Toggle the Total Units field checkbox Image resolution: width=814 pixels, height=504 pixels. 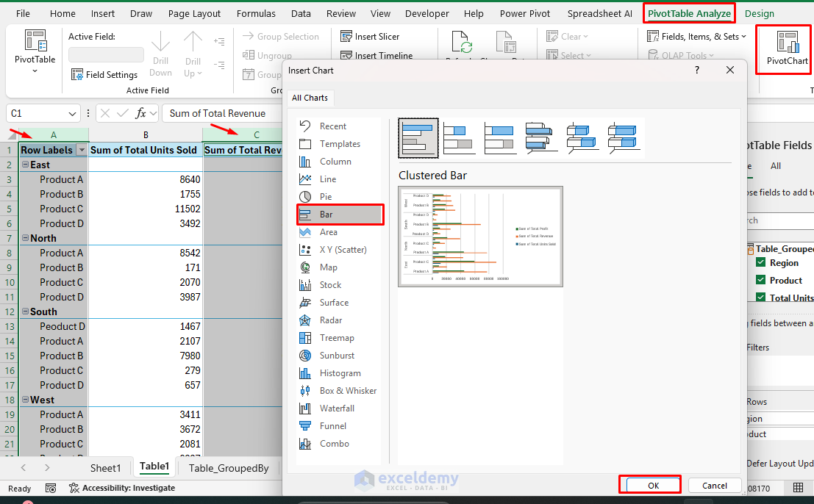pyautogui.click(x=760, y=297)
